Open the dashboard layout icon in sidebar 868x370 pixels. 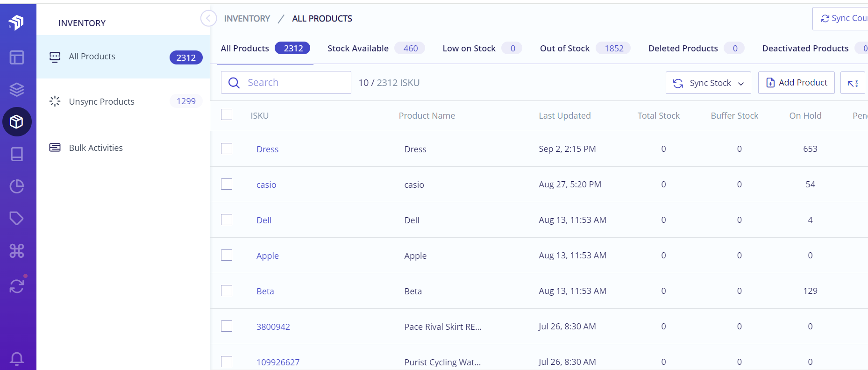[x=17, y=57]
